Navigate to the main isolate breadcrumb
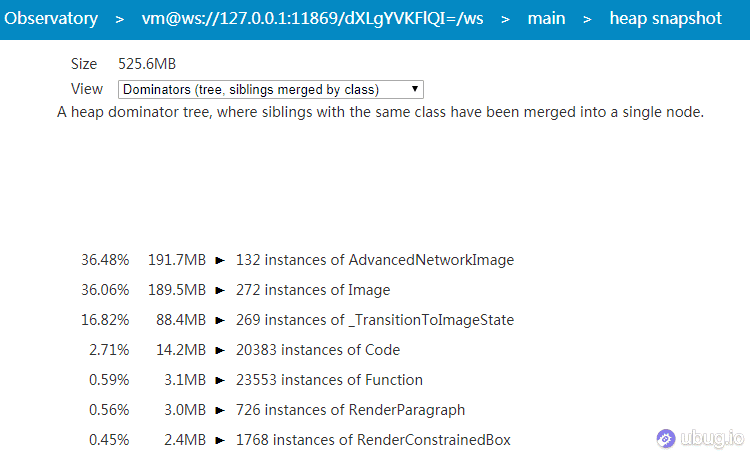Viewport: 750px width, 453px height. pos(546,19)
